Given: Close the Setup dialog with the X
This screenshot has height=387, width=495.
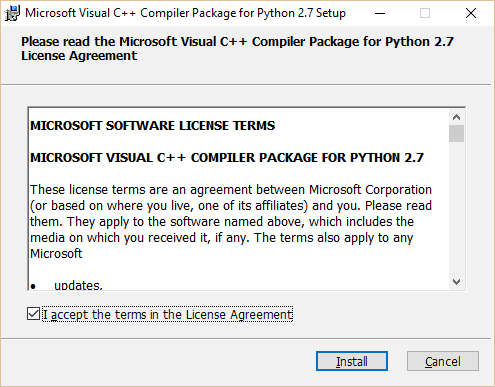Looking at the screenshot, I should 471,13.
